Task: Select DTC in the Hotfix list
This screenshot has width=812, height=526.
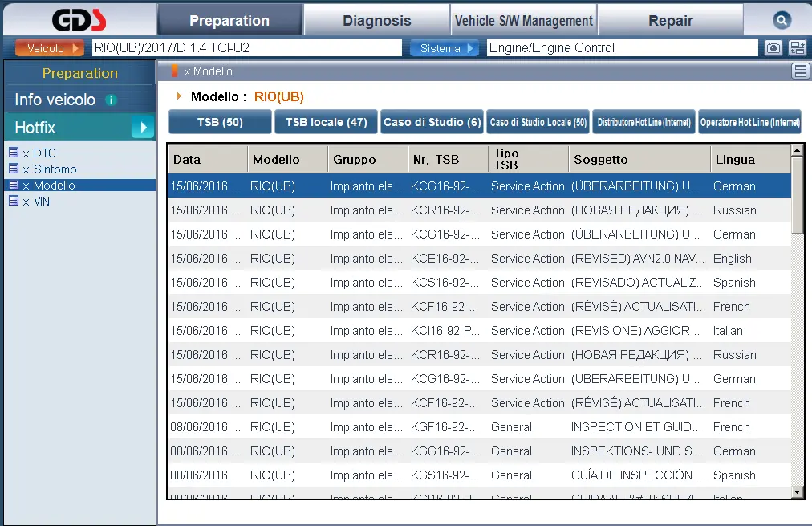Action: (x=45, y=153)
